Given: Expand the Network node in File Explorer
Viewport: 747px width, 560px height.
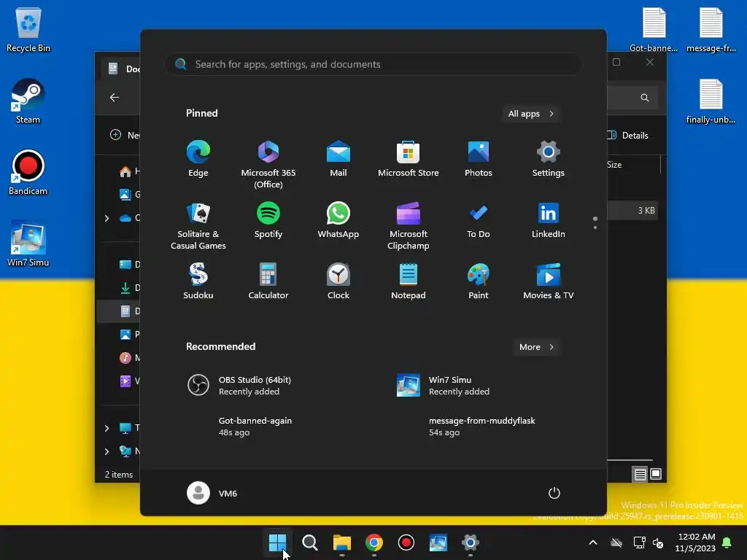Looking at the screenshot, I should 107,451.
